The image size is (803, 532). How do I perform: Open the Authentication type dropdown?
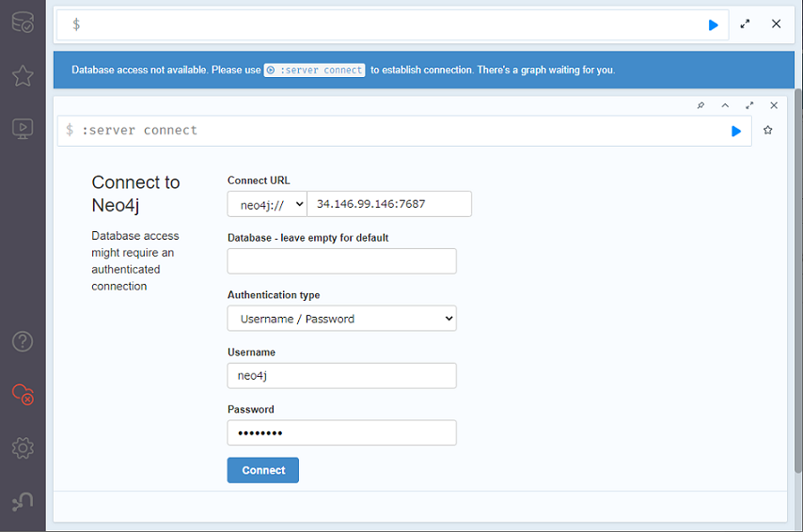point(341,319)
